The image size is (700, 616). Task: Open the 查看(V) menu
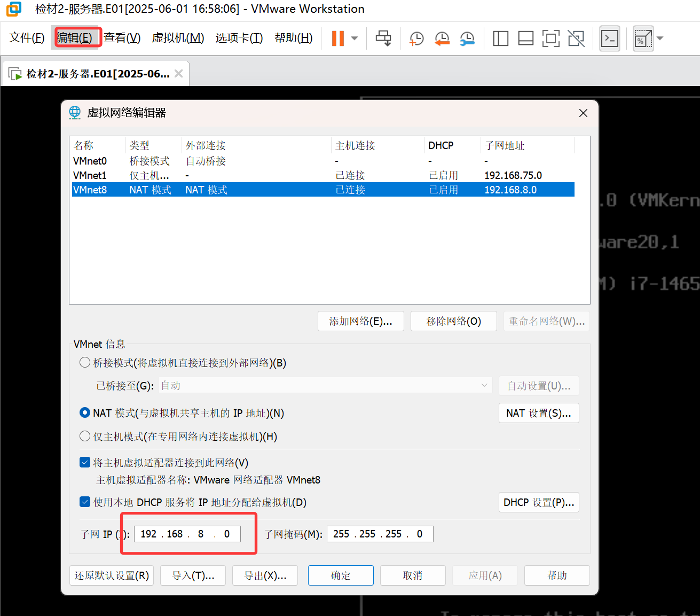tap(122, 38)
